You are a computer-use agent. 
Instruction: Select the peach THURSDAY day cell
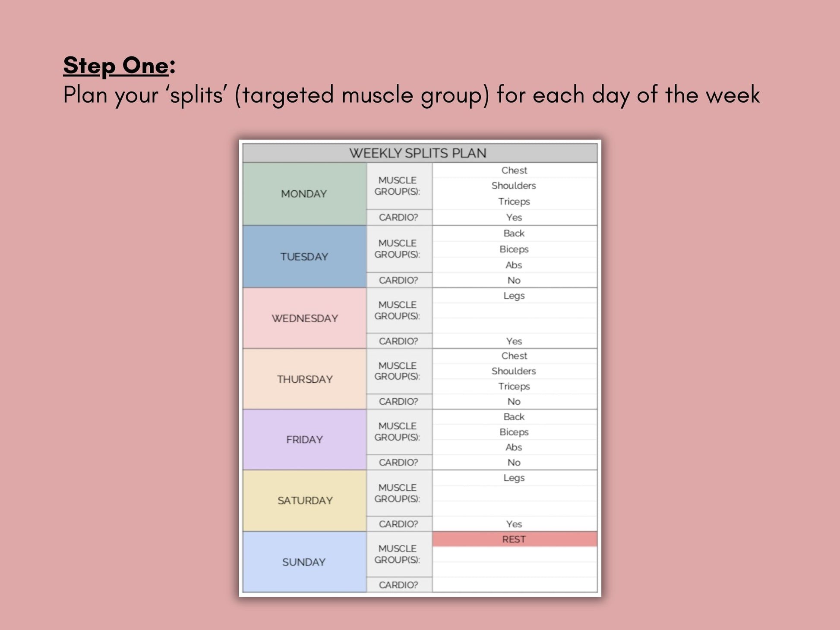tap(304, 379)
